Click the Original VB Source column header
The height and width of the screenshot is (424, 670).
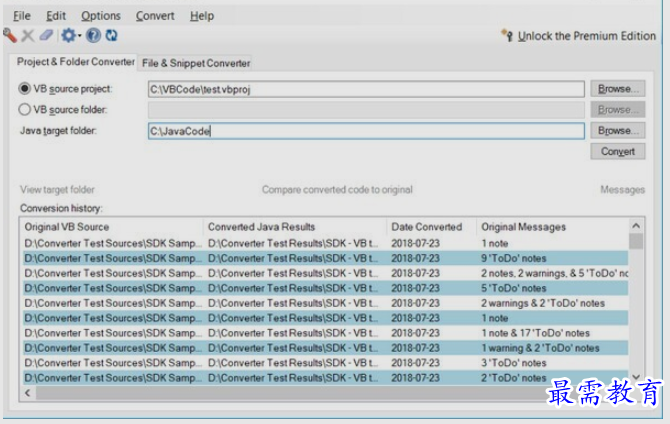coord(112,227)
